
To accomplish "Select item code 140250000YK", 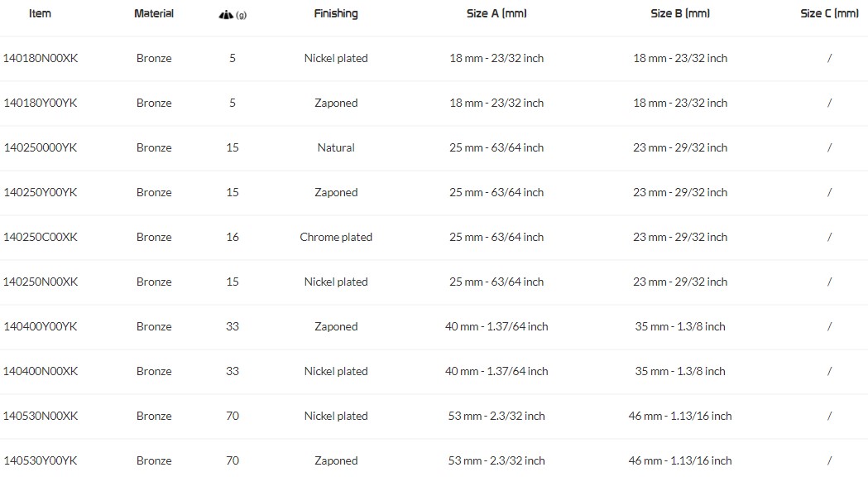I will 41,148.
